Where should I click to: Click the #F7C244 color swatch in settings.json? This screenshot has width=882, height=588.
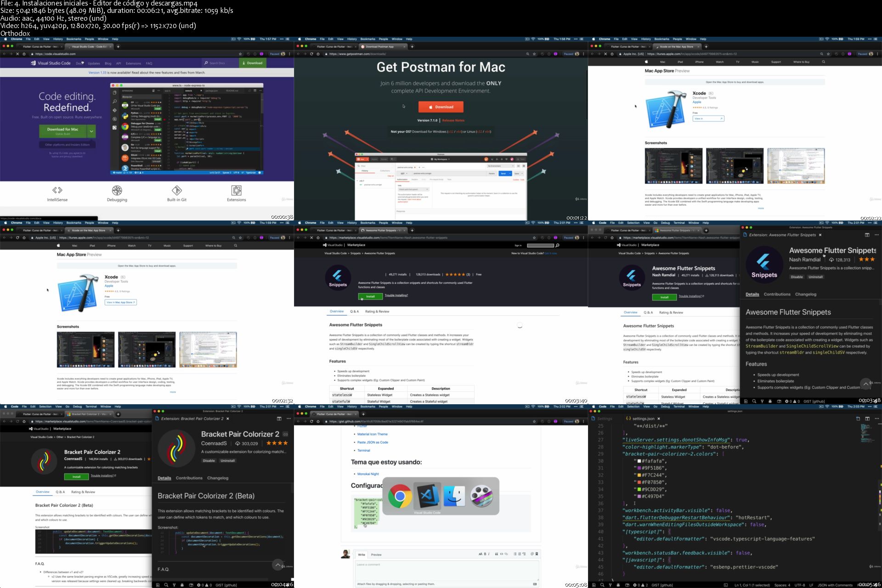[x=639, y=475]
